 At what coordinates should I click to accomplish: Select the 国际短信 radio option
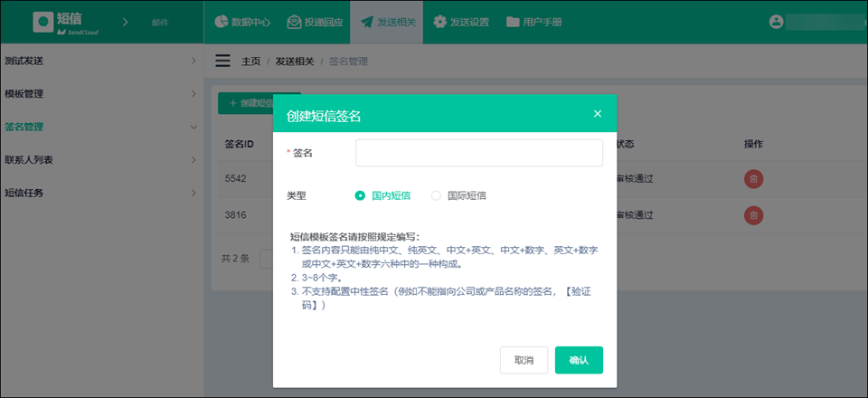(437, 194)
